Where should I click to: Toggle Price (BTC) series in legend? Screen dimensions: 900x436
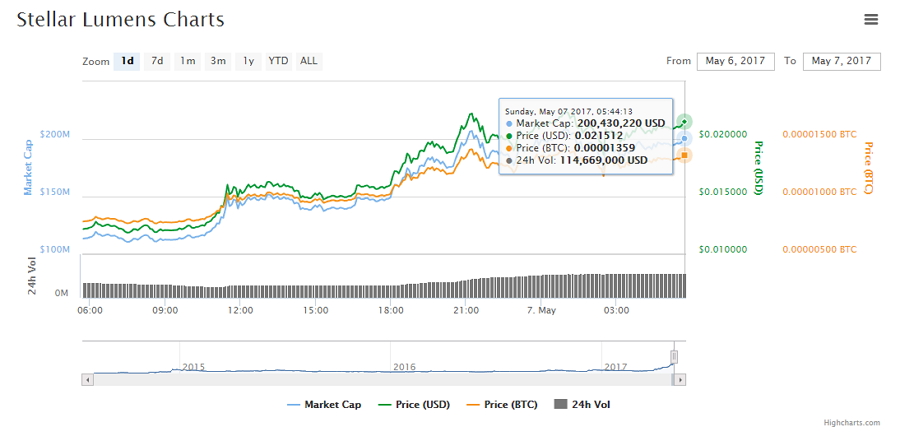click(x=502, y=404)
